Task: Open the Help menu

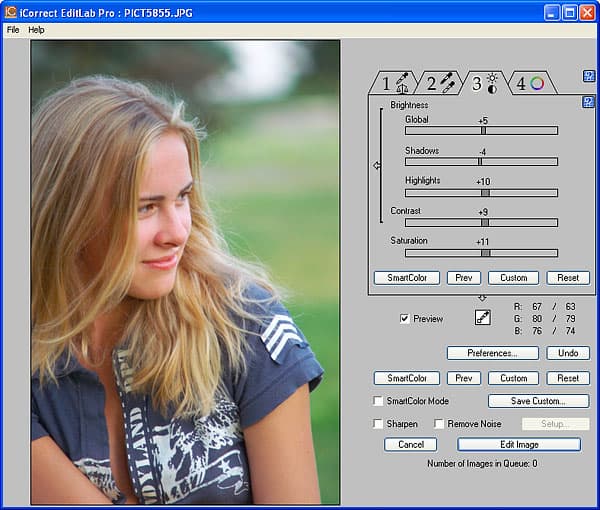Action: point(36,30)
